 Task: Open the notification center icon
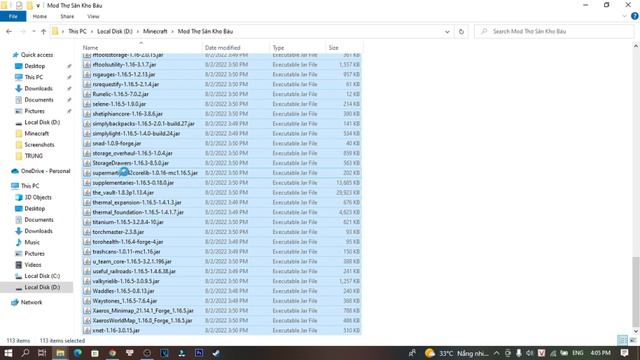pyautogui.click(x=624, y=353)
